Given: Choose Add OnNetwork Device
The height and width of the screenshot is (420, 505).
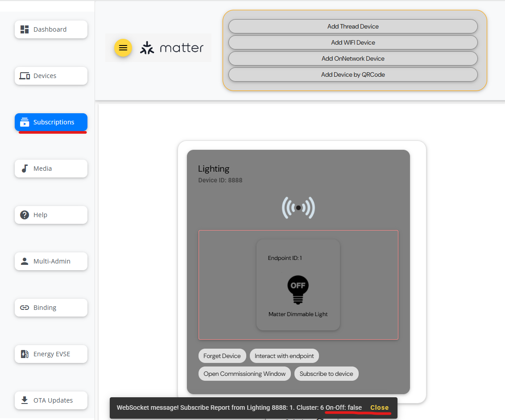Looking at the screenshot, I should [353, 58].
